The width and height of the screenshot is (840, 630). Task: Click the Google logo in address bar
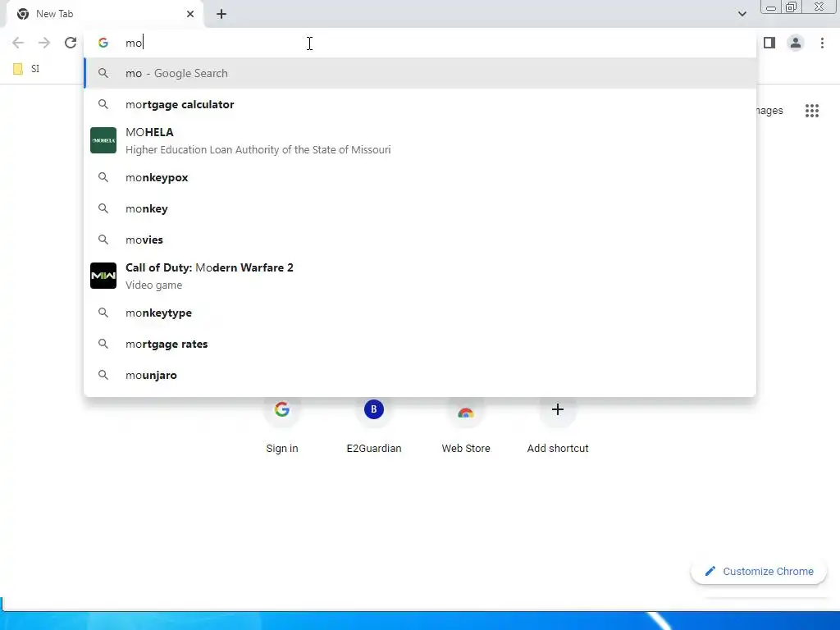[103, 43]
